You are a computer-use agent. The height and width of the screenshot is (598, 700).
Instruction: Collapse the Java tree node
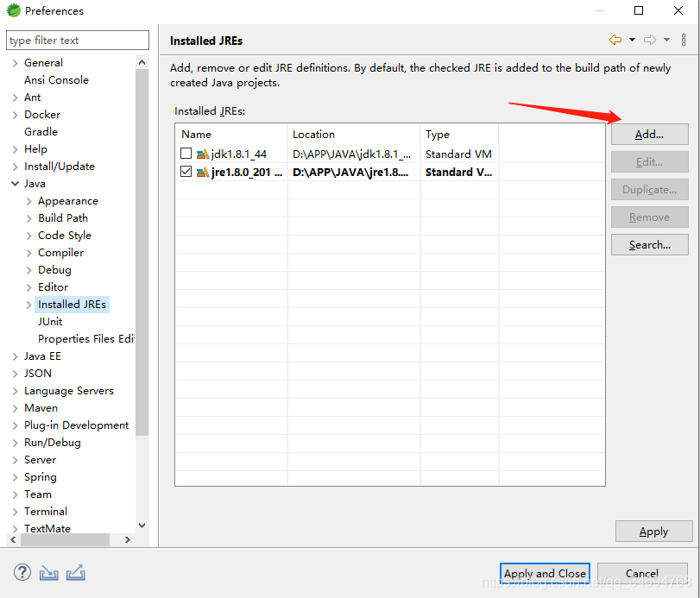(15, 184)
